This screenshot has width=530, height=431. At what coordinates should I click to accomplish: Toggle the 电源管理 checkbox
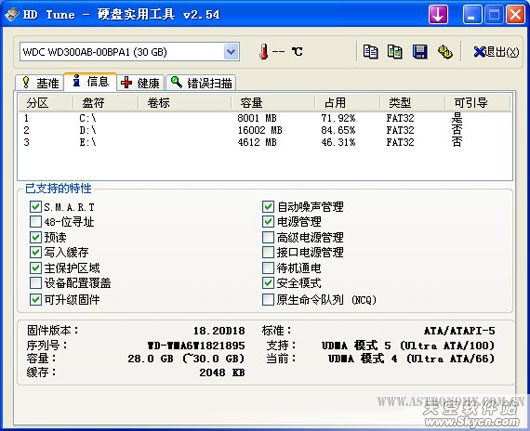[268, 222]
